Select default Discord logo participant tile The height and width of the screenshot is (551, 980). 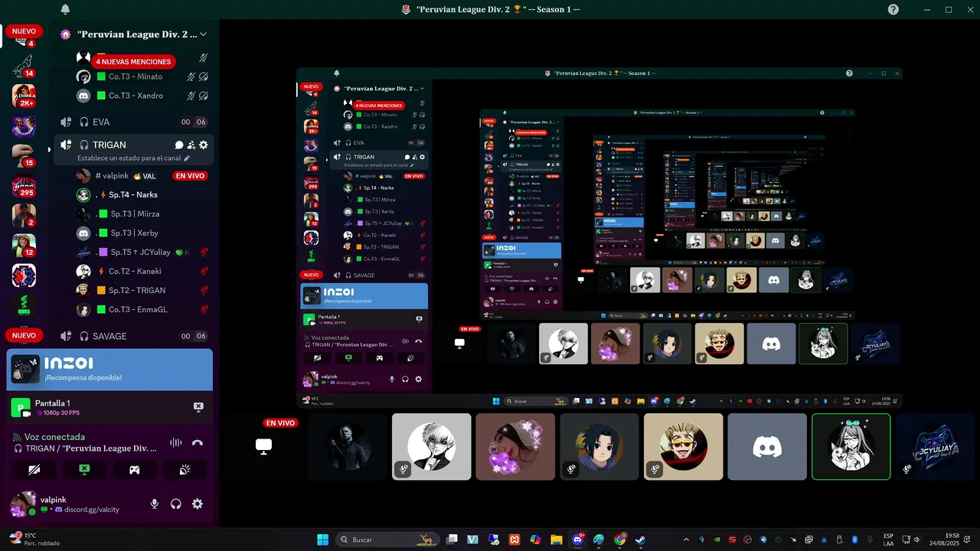click(x=767, y=447)
